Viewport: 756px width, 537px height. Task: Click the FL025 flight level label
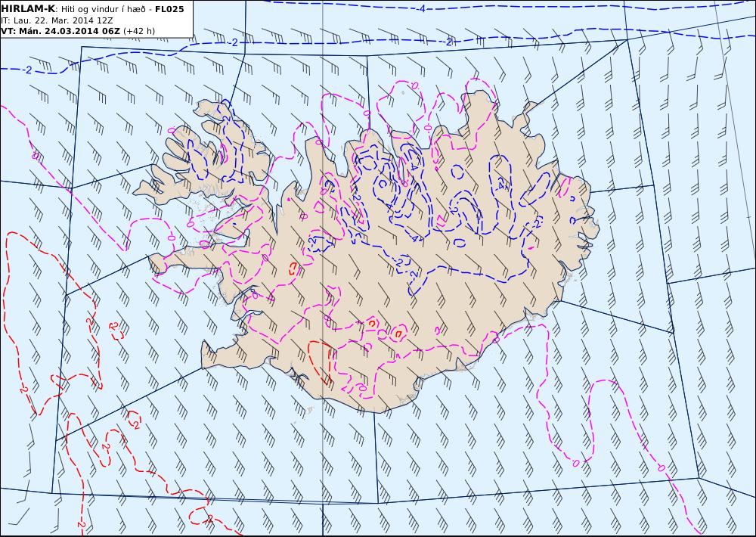point(169,9)
